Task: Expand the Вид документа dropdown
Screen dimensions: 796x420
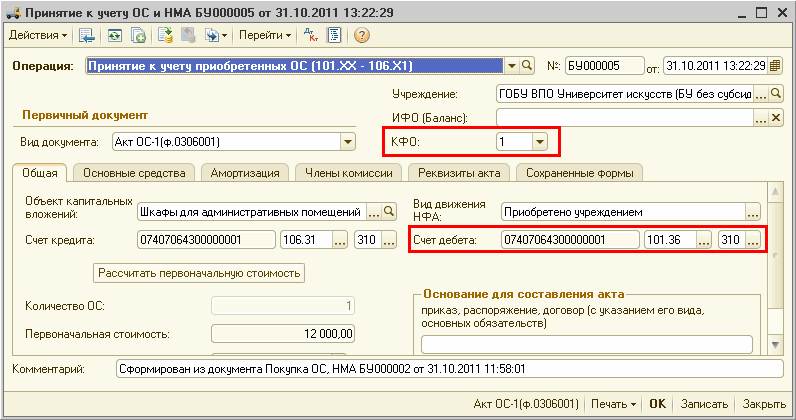Action: click(x=348, y=142)
